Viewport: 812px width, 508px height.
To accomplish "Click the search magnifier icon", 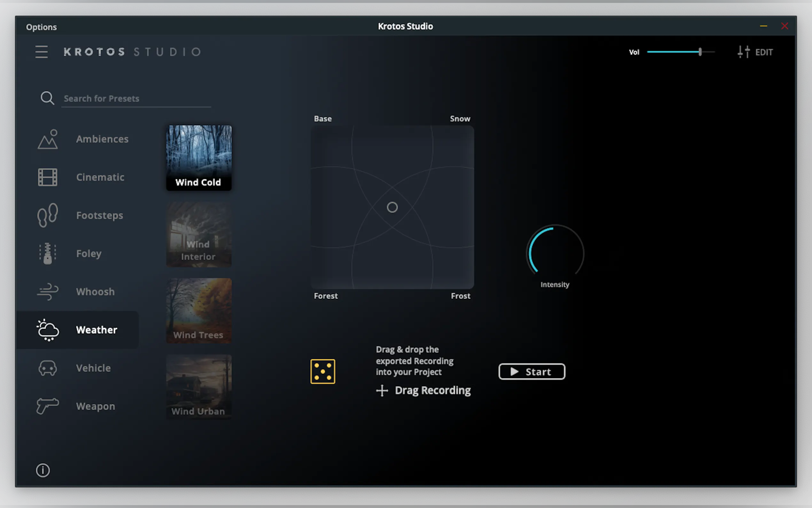I will 47,99.
